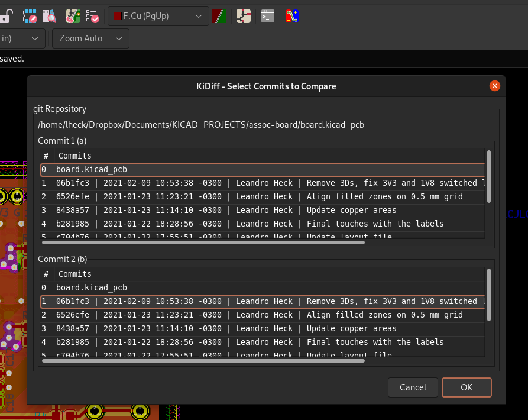Click Update PCB from Schematic icon

click(x=73, y=16)
